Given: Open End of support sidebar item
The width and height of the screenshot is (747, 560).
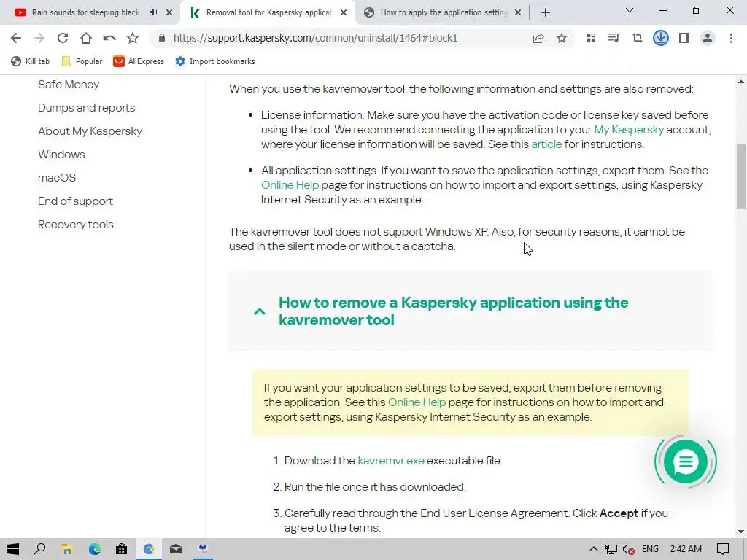Looking at the screenshot, I should [75, 201].
